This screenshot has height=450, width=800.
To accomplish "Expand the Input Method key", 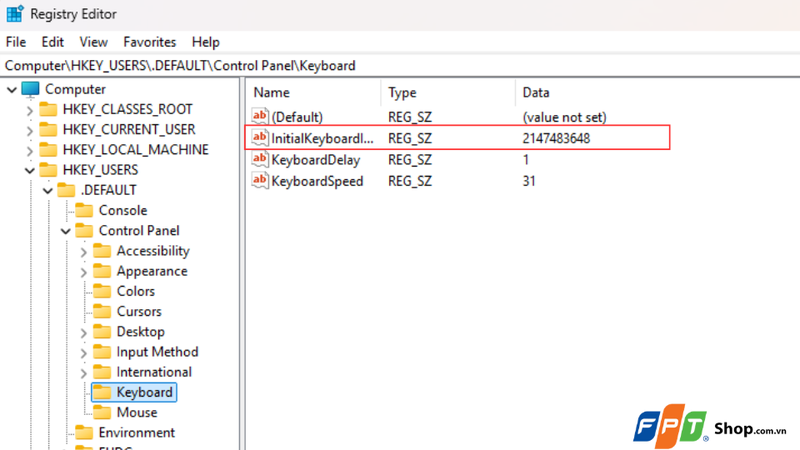I will click(84, 353).
